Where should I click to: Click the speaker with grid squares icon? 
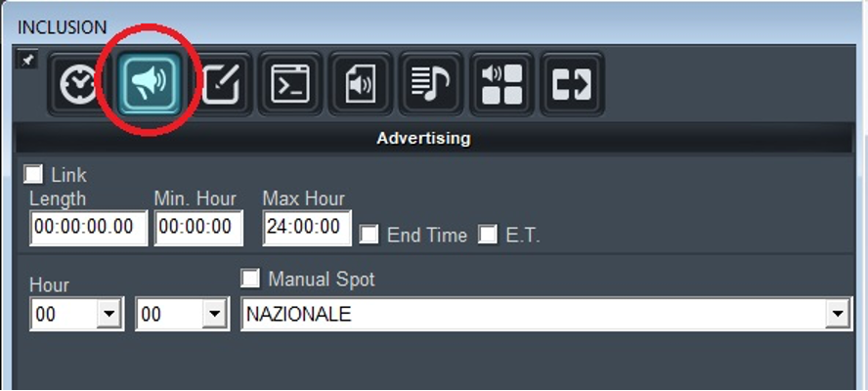tap(502, 84)
